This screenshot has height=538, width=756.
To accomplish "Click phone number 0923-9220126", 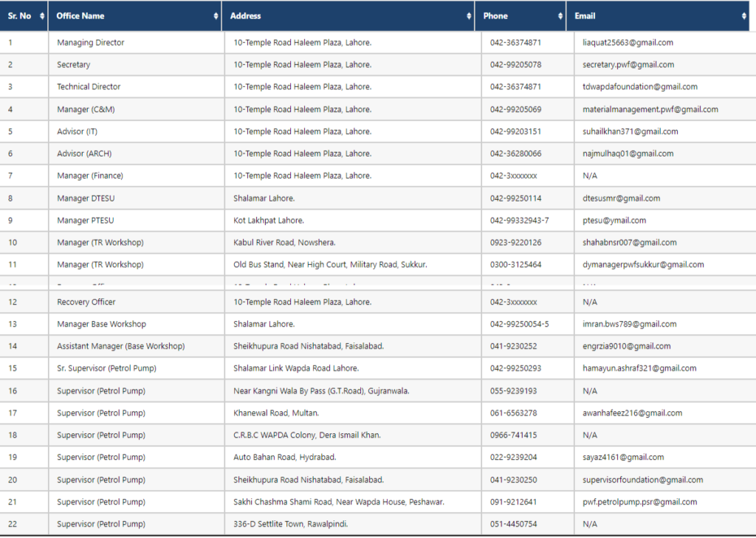I will pos(515,243).
